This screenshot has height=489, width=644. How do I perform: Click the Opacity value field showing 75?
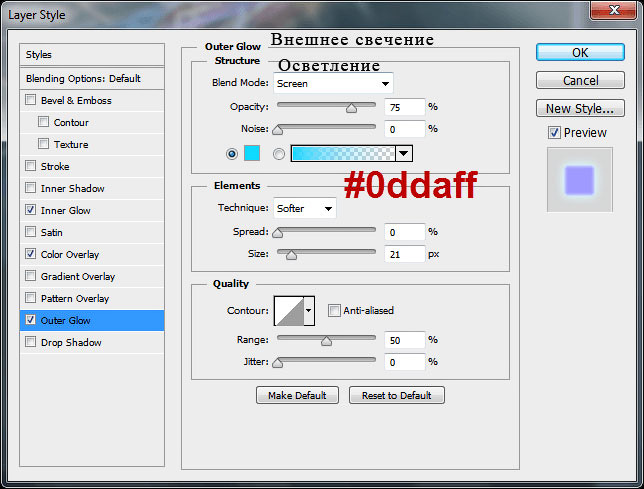click(x=405, y=108)
